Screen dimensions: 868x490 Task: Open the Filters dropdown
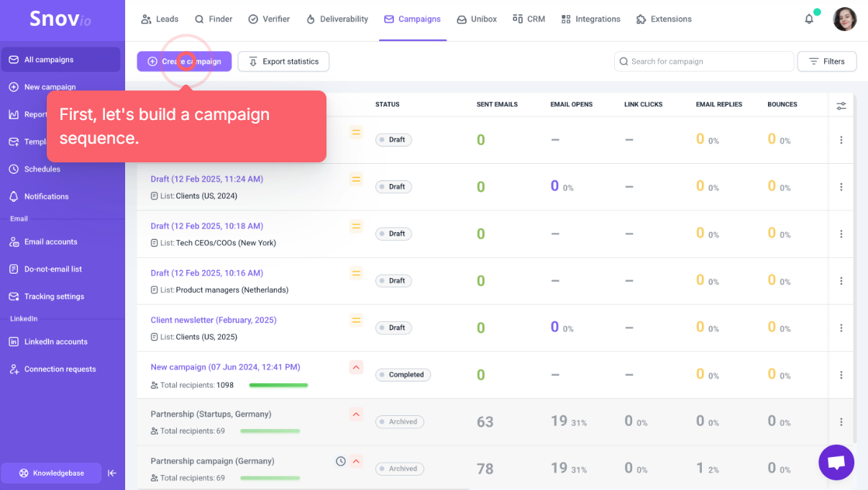pyautogui.click(x=826, y=62)
